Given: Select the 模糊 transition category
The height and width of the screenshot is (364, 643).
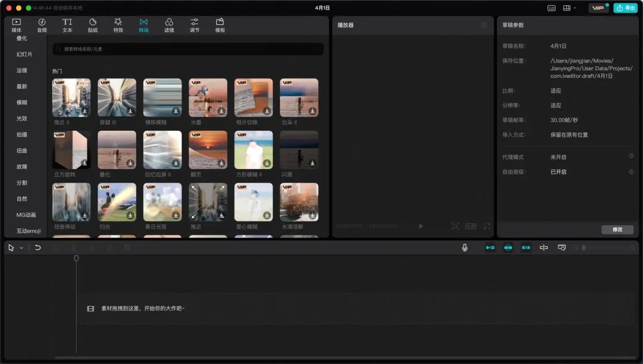Looking at the screenshot, I should [x=22, y=102].
